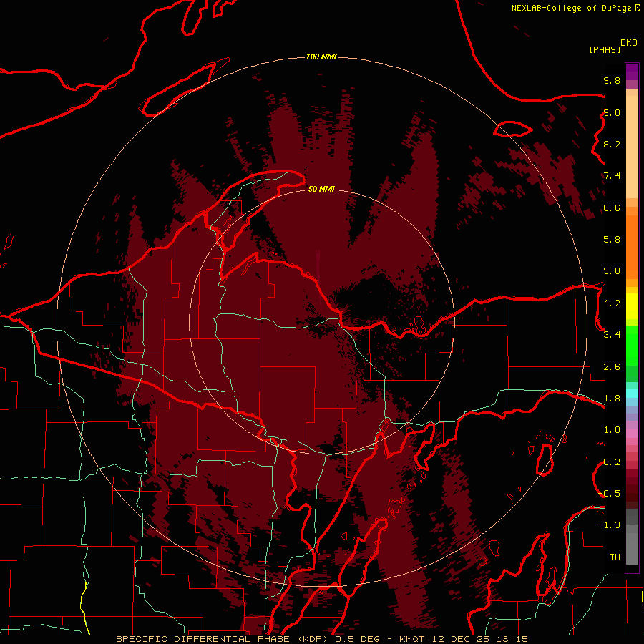Pick the cyan band on color scale
644x644 pixels.
pyautogui.click(x=632, y=394)
